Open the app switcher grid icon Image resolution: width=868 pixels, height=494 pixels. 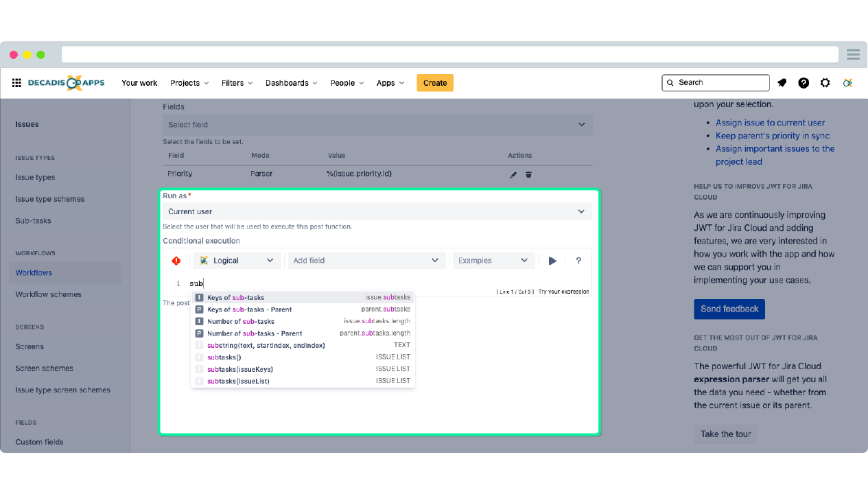tap(16, 83)
